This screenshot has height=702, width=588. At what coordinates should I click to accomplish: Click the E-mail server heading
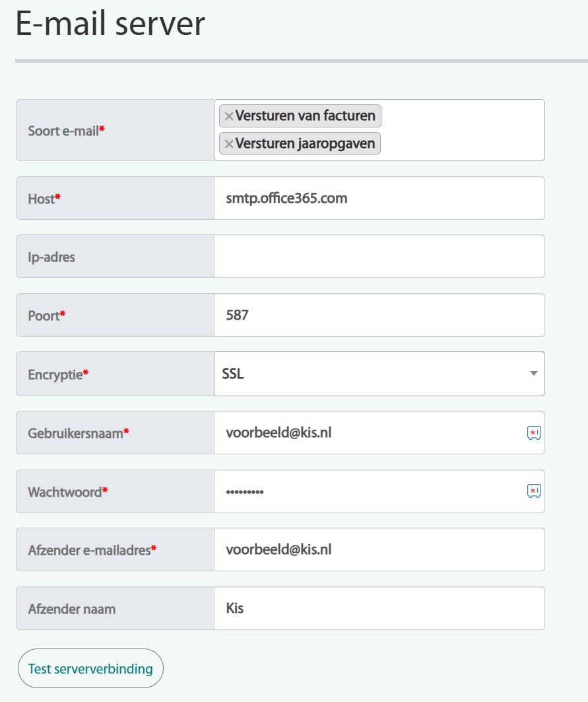point(110,24)
